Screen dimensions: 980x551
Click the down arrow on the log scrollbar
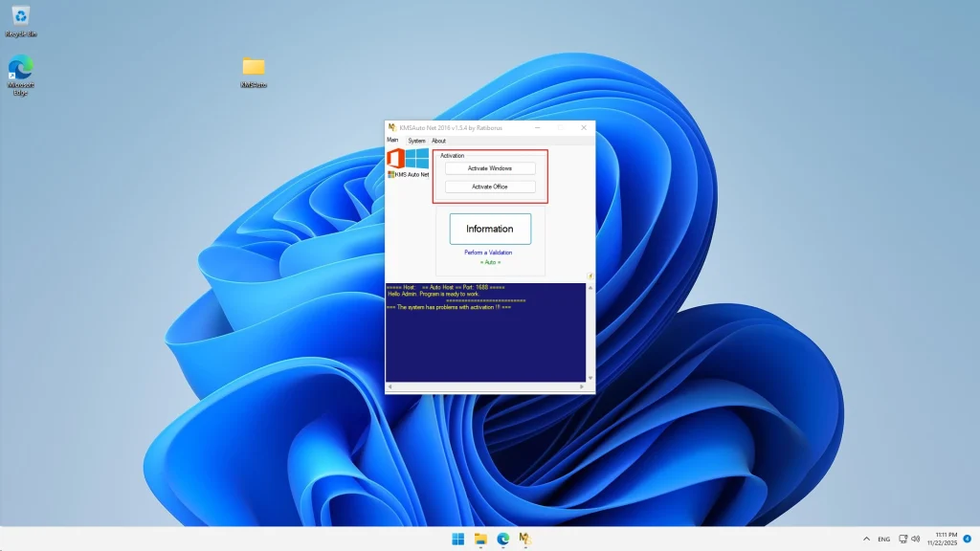[x=590, y=376]
